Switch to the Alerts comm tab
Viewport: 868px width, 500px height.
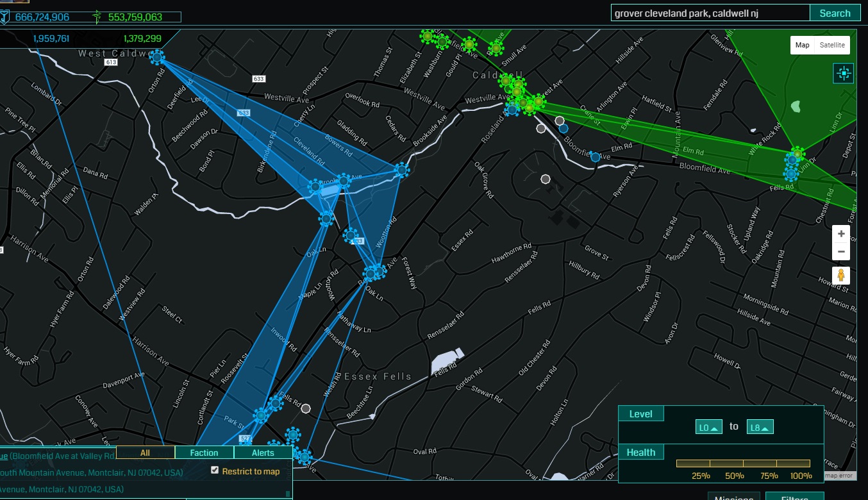(263, 453)
